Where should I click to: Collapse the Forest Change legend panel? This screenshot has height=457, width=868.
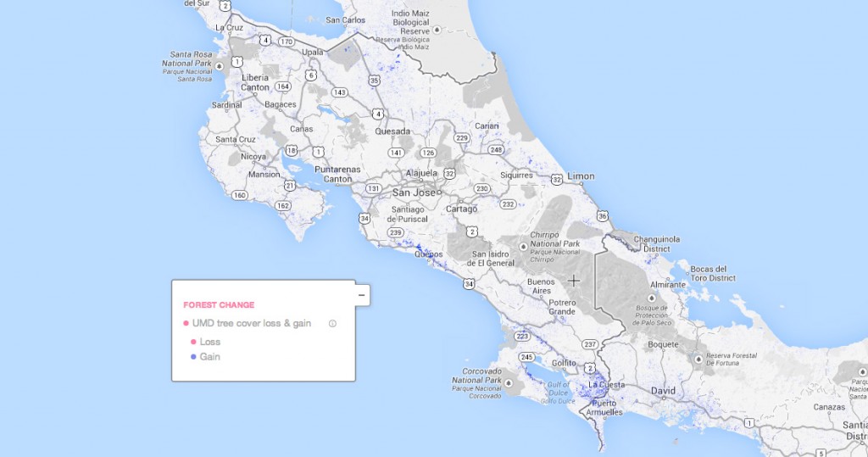(x=361, y=295)
